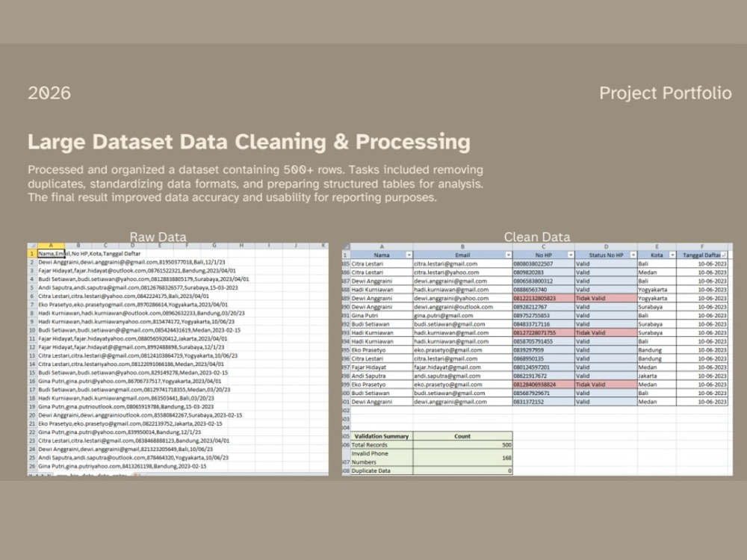Click the Clean Data caption
The image size is (747, 560).
pyautogui.click(x=537, y=237)
